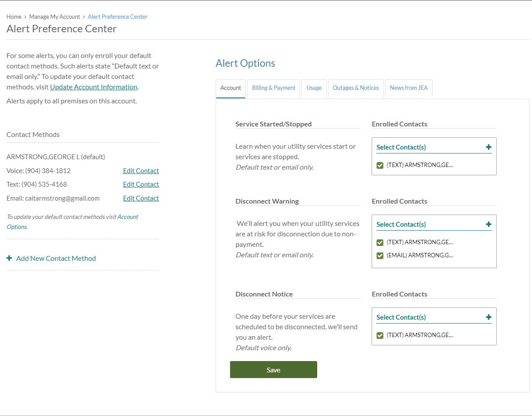The image size is (532, 416).
Task: Save the alert preferences
Action: [x=273, y=370]
